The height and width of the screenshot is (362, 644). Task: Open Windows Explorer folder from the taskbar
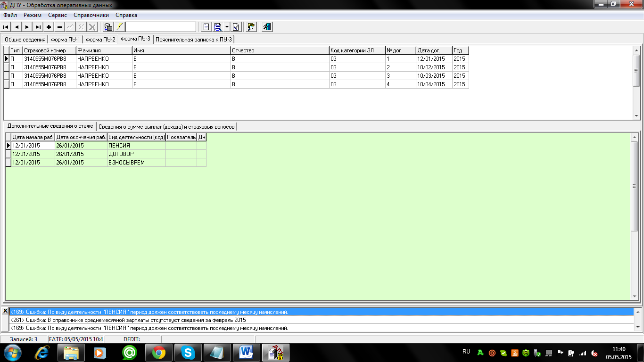[72, 353]
